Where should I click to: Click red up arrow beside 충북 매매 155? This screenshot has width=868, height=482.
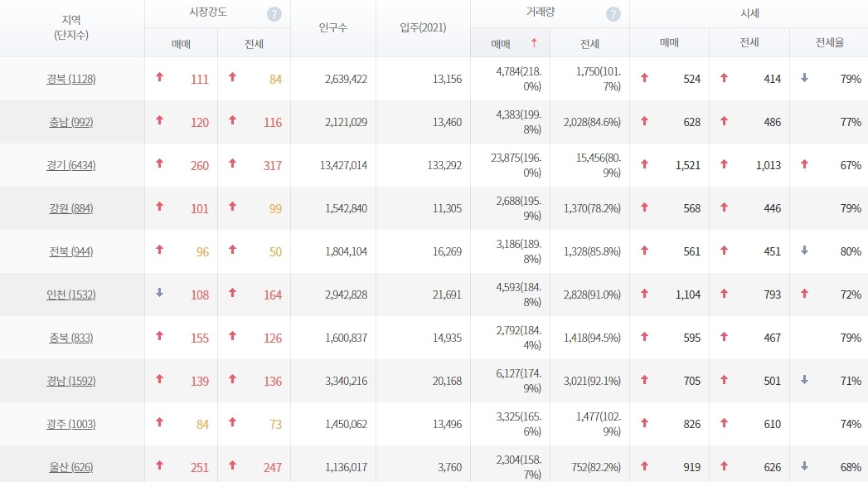(159, 336)
